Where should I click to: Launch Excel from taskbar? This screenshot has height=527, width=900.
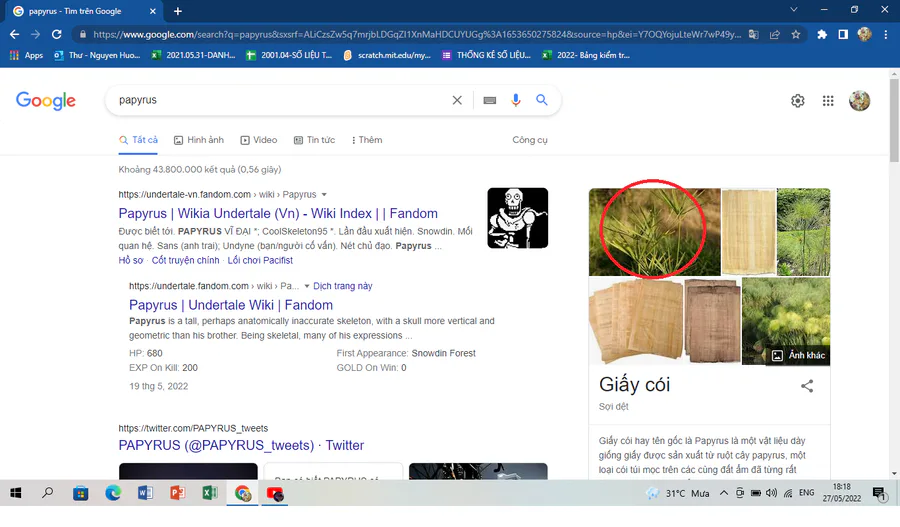pyautogui.click(x=210, y=493)
